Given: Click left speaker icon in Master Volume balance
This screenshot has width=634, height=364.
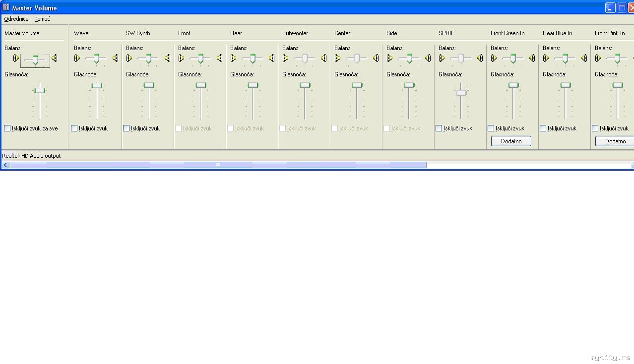Looking at the screenshot, I should (x=16, y=59).
